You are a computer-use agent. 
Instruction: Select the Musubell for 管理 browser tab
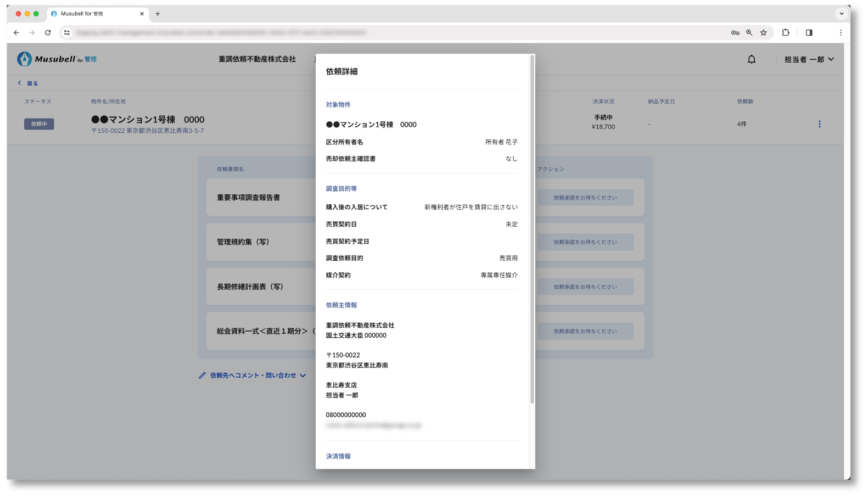93,14
